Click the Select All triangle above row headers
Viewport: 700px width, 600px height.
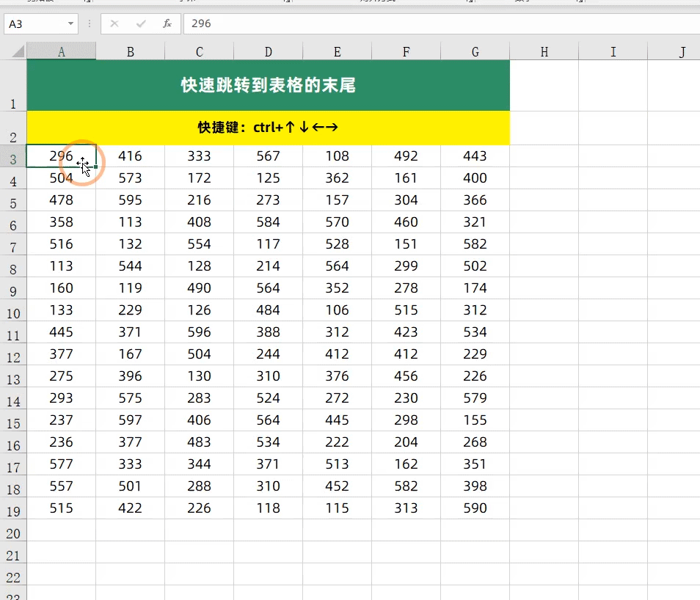(16, 51)
